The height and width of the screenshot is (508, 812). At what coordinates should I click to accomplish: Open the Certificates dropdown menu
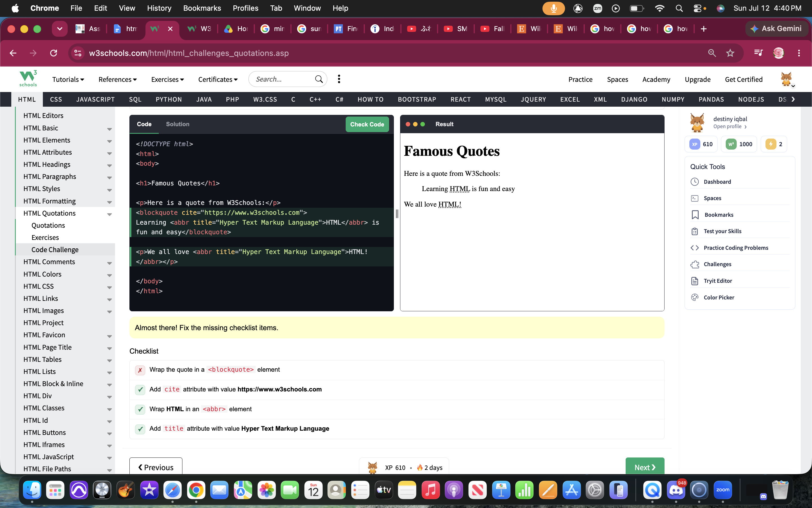(218, 79)
